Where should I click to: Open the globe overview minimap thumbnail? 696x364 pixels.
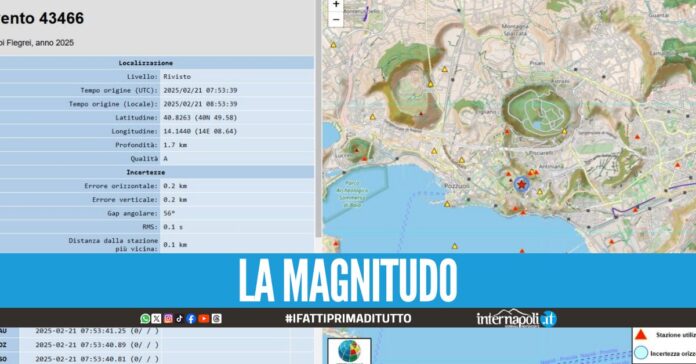tap(349, 351)
